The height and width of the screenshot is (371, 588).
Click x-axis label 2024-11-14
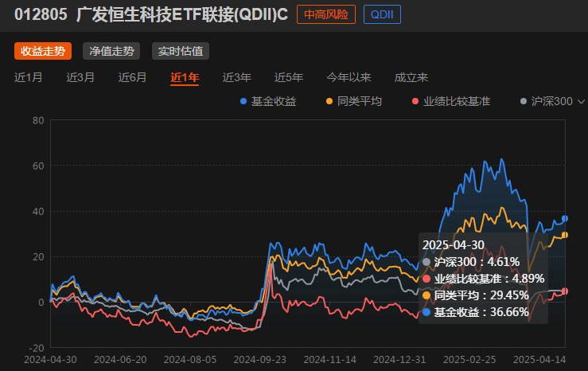point(329,360)
